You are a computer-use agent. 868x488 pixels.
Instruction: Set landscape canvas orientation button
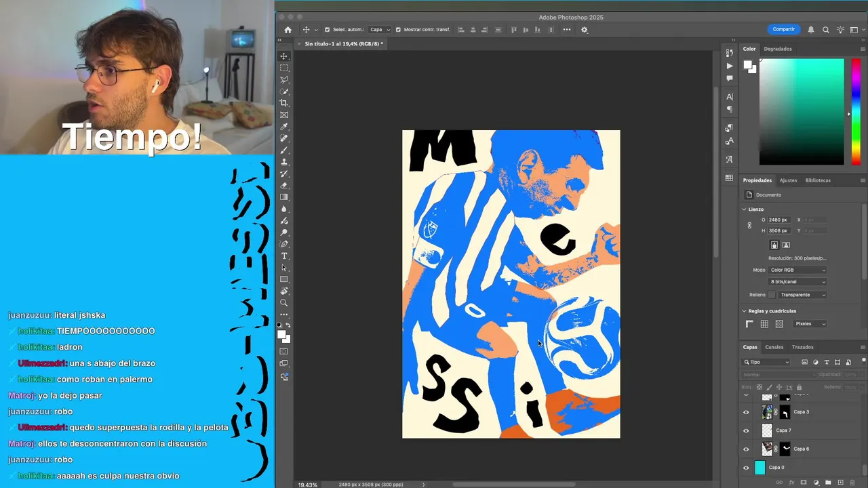coord(786,245)
